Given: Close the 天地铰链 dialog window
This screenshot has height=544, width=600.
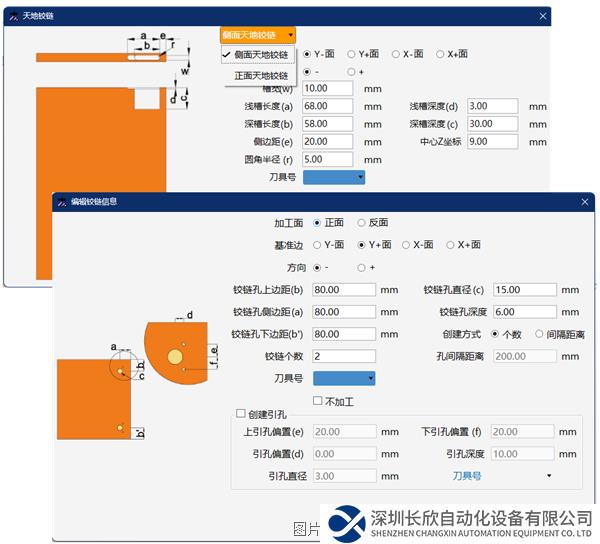Looking at the screenshot, I should [544, 16].
